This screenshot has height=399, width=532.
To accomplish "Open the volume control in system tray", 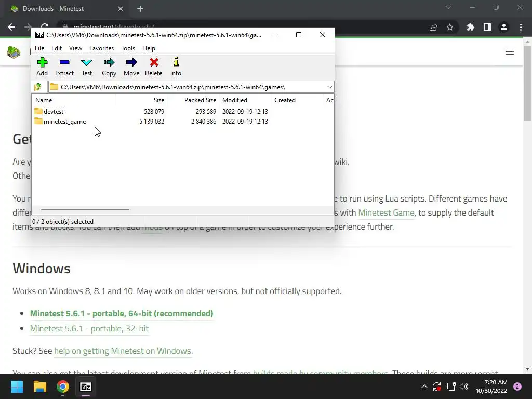I will pos(464,387).
